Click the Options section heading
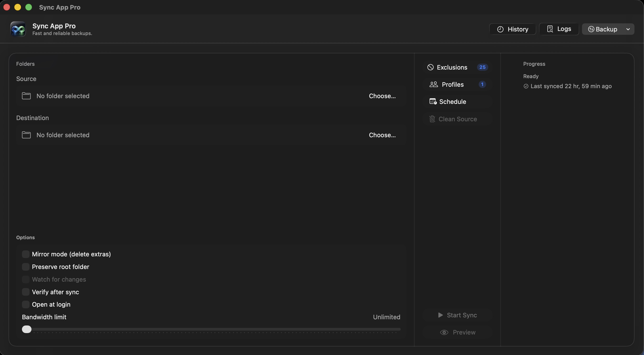644x355 pixels. click(25, 237)
